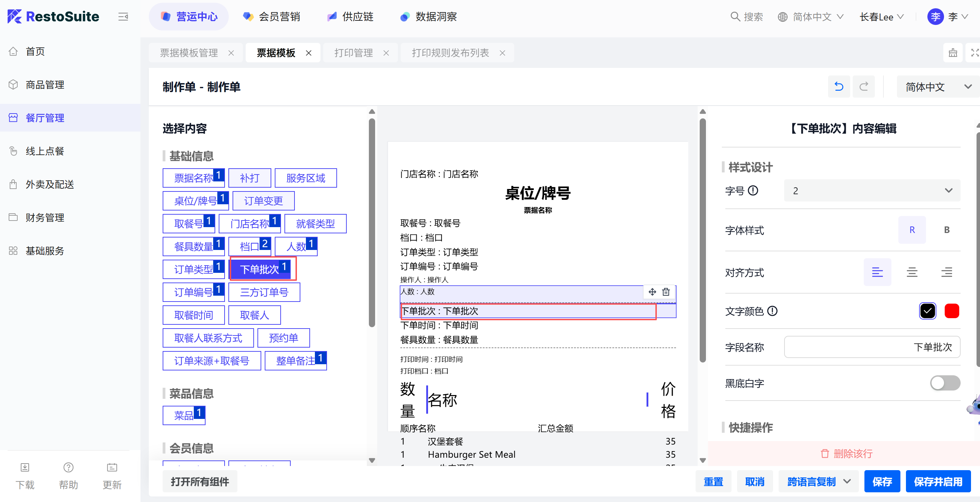
Task: Open the 字号 size dropdown
Action: [872, 191]
